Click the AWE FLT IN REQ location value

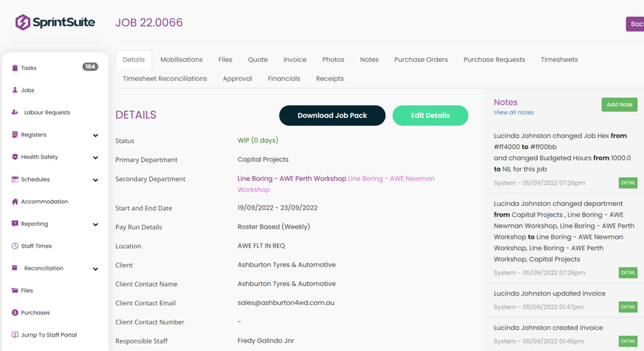[x=261, y=246]
